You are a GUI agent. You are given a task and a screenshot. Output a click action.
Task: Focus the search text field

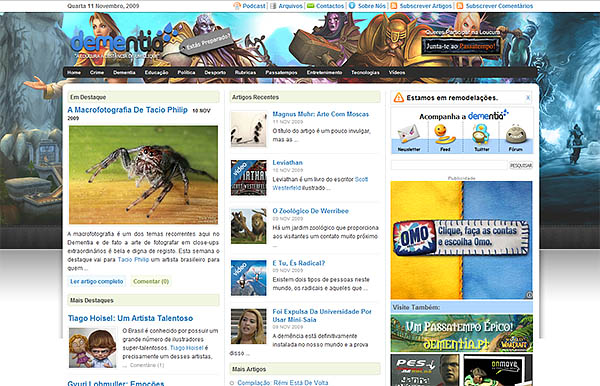tap(449, 166)
